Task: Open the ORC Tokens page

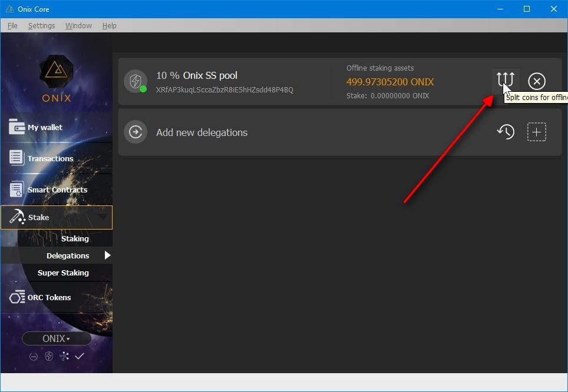Action: [57, 297]
